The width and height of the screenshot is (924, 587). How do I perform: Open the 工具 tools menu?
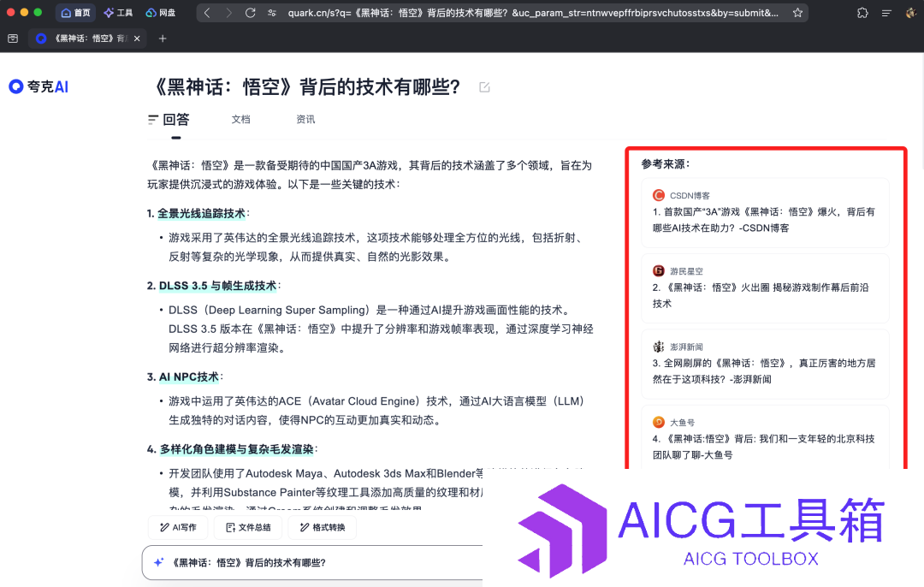(x=118, y=12)
